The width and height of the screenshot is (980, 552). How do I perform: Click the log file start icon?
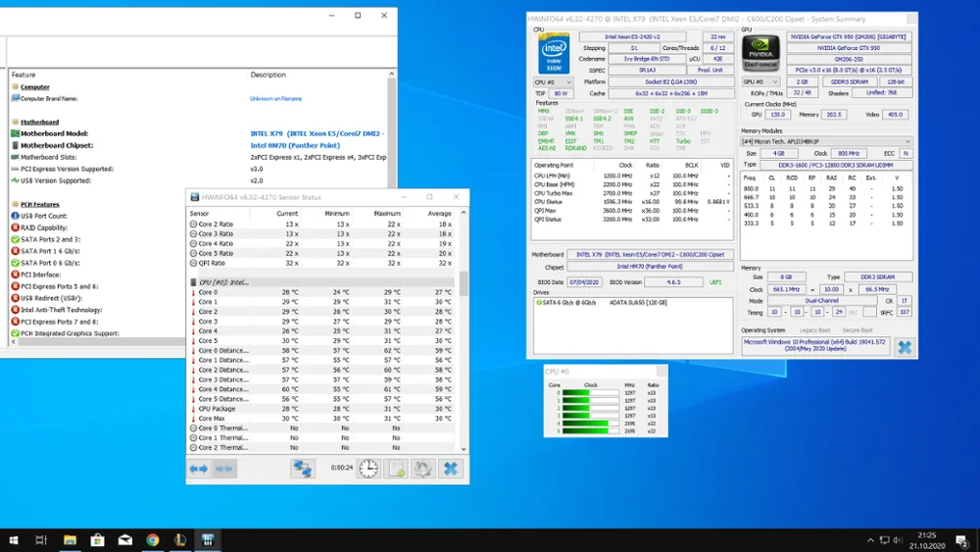[396, 469]
